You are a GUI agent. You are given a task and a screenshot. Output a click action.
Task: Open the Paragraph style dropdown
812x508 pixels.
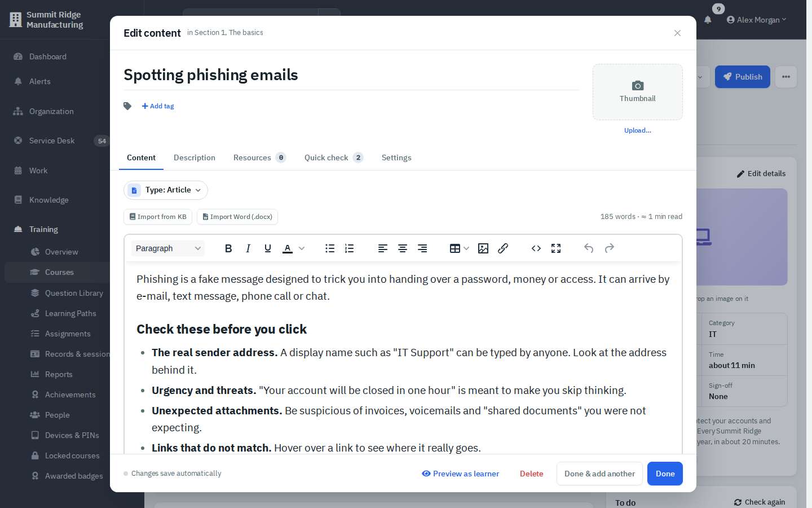point(168,248)
